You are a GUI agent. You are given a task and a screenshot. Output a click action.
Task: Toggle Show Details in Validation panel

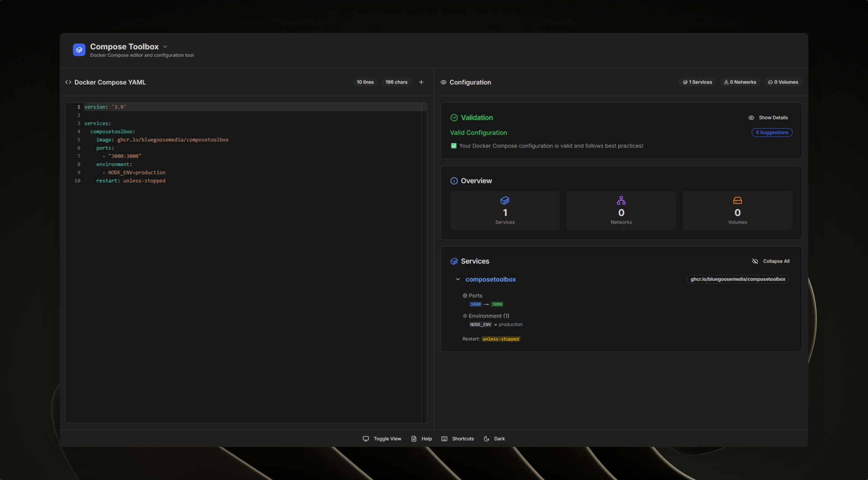click(768, 118)
